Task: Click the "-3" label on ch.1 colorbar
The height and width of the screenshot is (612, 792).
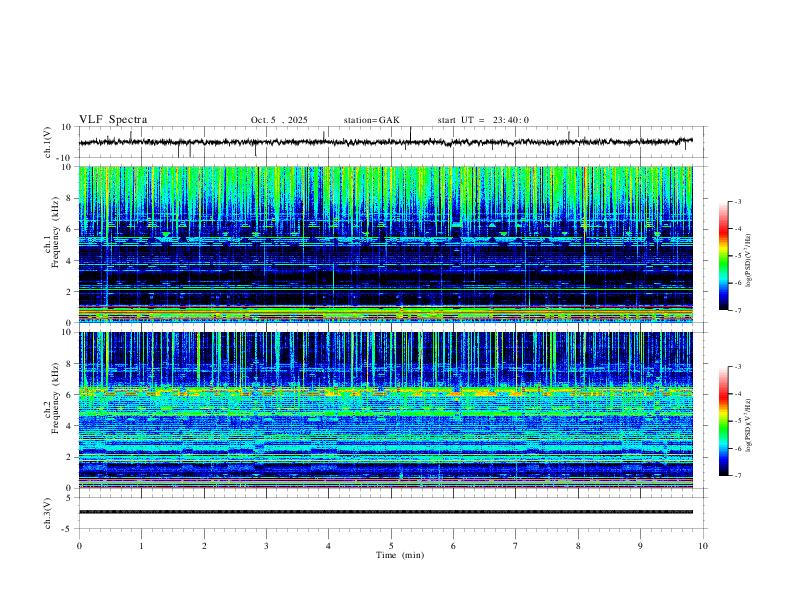Action: click(738, 201)
